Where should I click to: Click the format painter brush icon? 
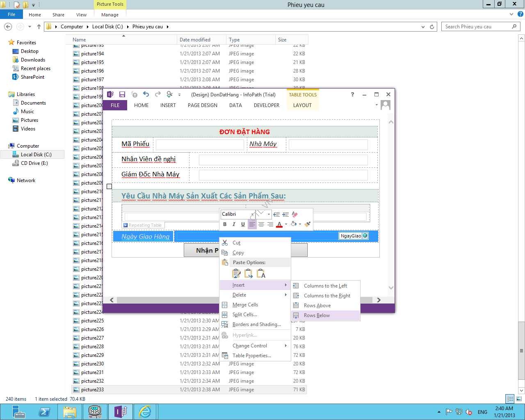pyautogui.click(x=308, y=224)
